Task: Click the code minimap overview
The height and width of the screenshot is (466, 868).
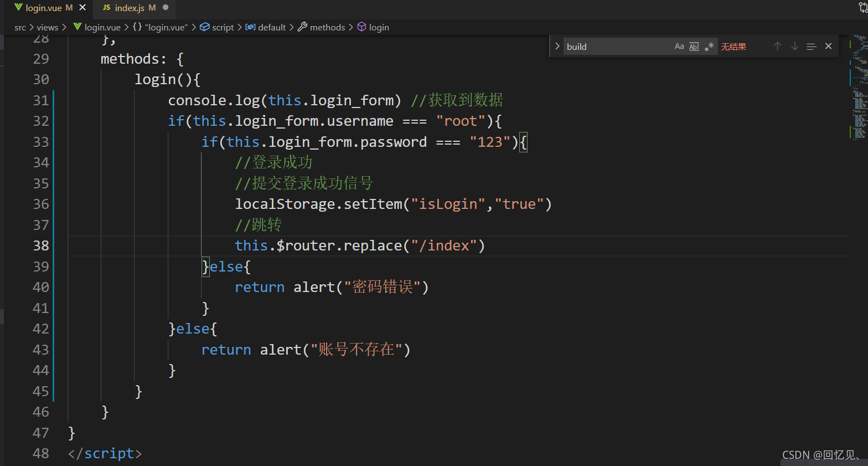Action: [860, 87]
